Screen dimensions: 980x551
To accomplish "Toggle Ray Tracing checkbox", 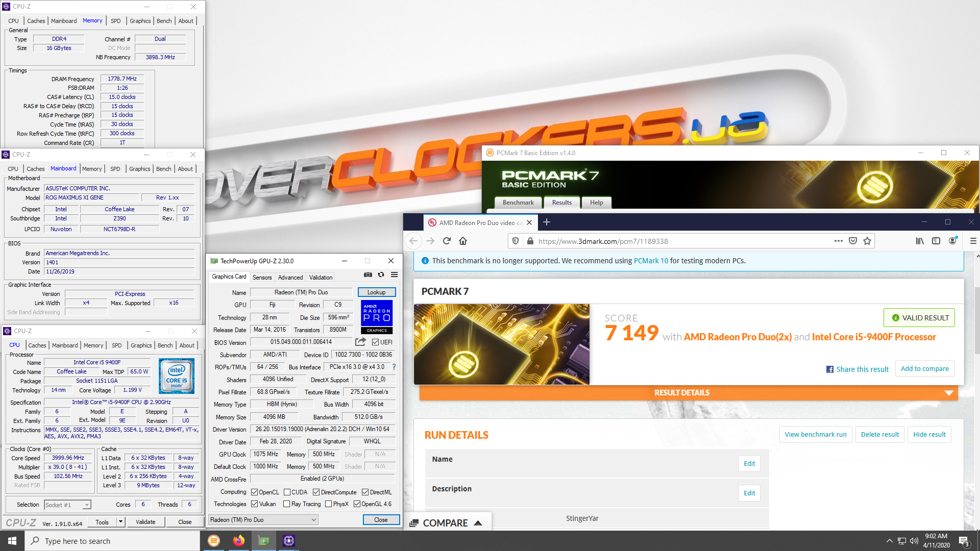I will pos(287,504).
